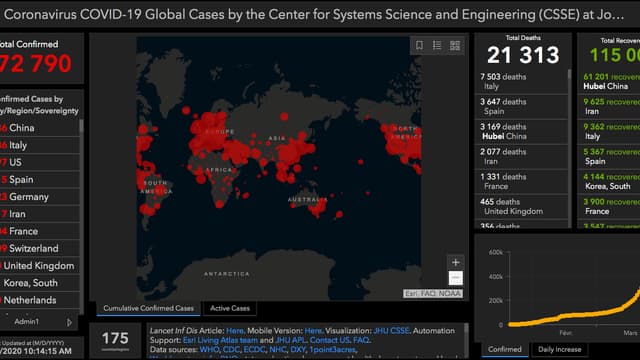The width and height of the screenshot is (640, 360).
Task: Select Germany in confirmed cases list
Action: point(40,197)
